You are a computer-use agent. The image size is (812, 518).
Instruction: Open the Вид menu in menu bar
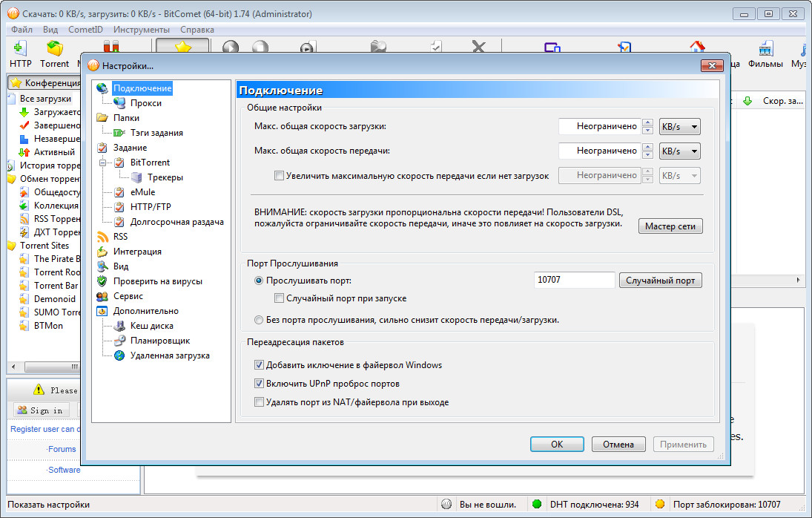coord(50,30)
